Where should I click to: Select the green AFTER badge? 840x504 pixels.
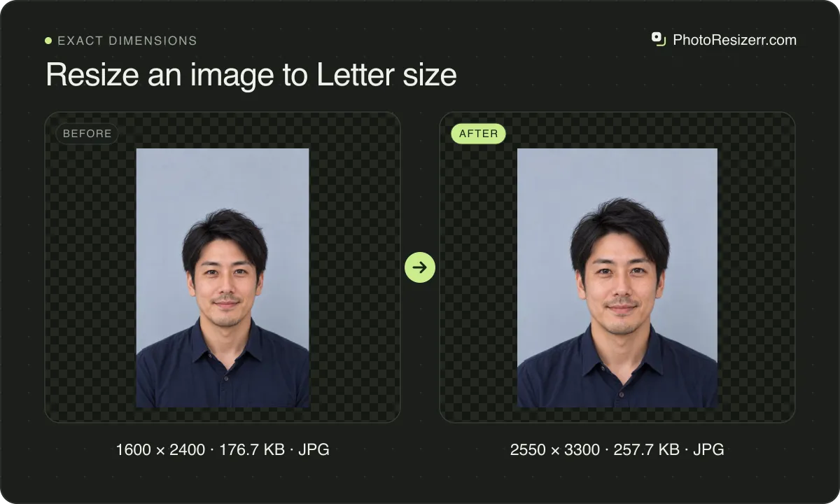coord(478,134)
